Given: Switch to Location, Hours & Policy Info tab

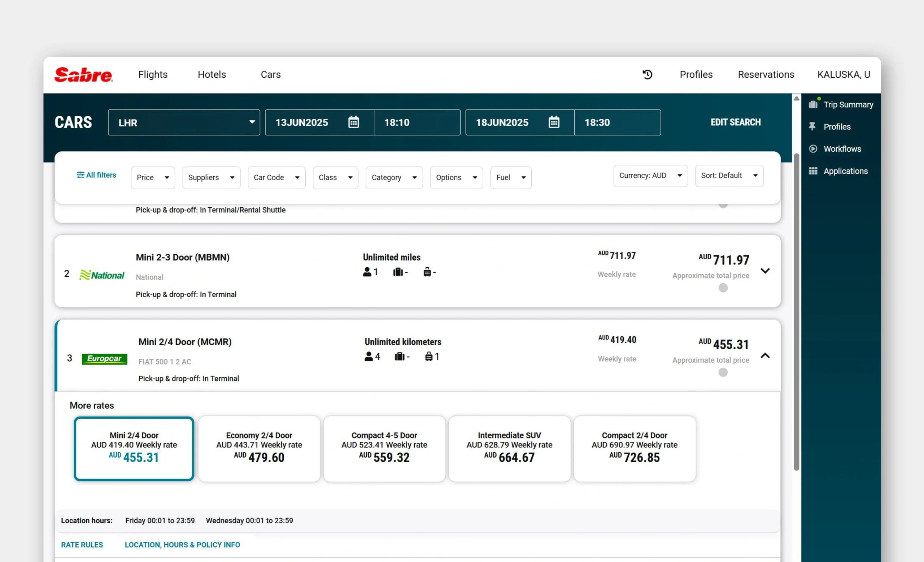Looking at the screenshot, I should pyautogui.click(x=182, y=544).
